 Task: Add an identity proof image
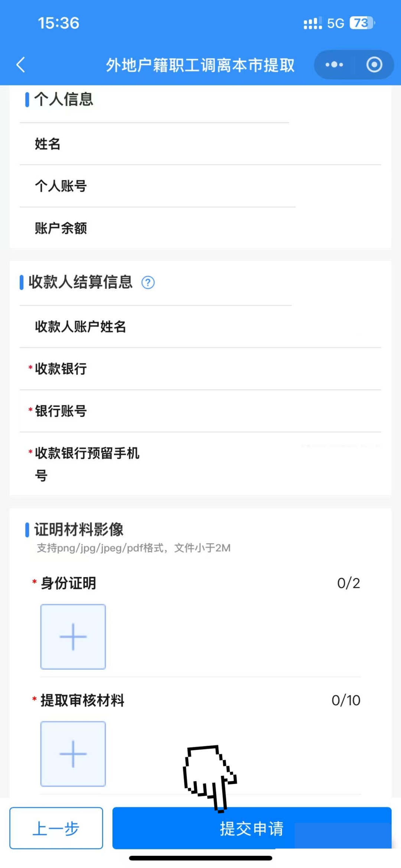pos(73,637)
